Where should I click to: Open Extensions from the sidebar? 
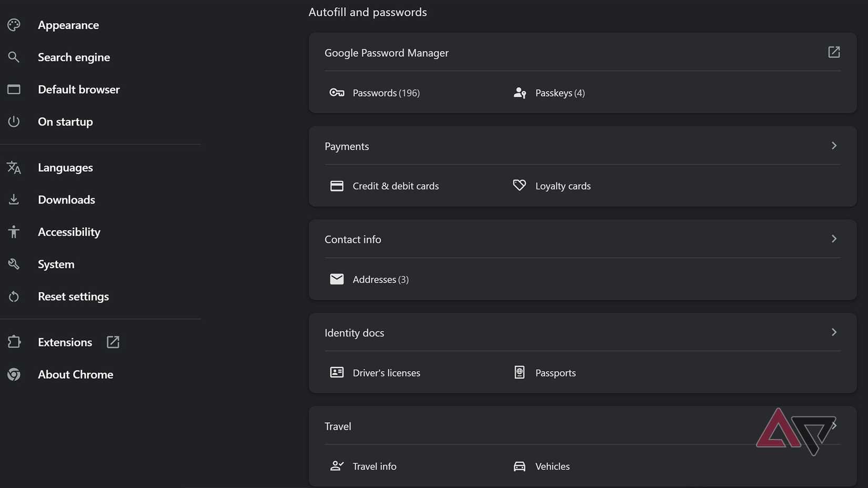65,342
